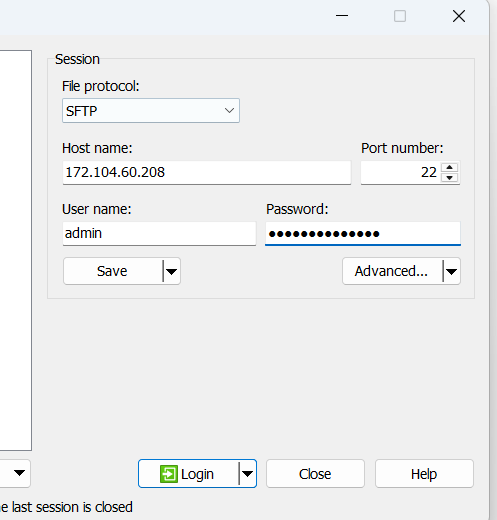Close the dialog with the title bar X
The height and width of the screenshot is (520, 497).
[x=459, y=16]
